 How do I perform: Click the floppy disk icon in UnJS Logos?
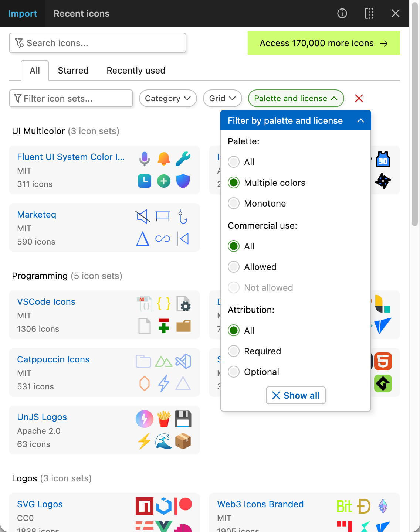coord(183,419)
